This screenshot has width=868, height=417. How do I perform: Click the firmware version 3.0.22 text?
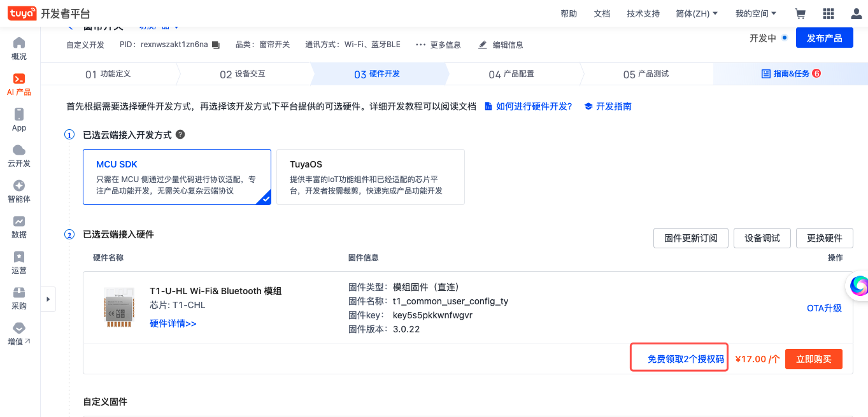(406, 329)
